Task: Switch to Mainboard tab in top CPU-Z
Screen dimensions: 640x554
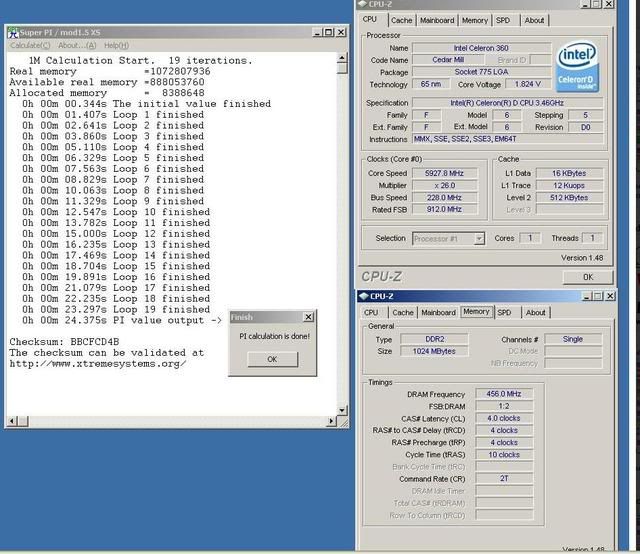Action: pyautogui.click(x=437, y=20)
